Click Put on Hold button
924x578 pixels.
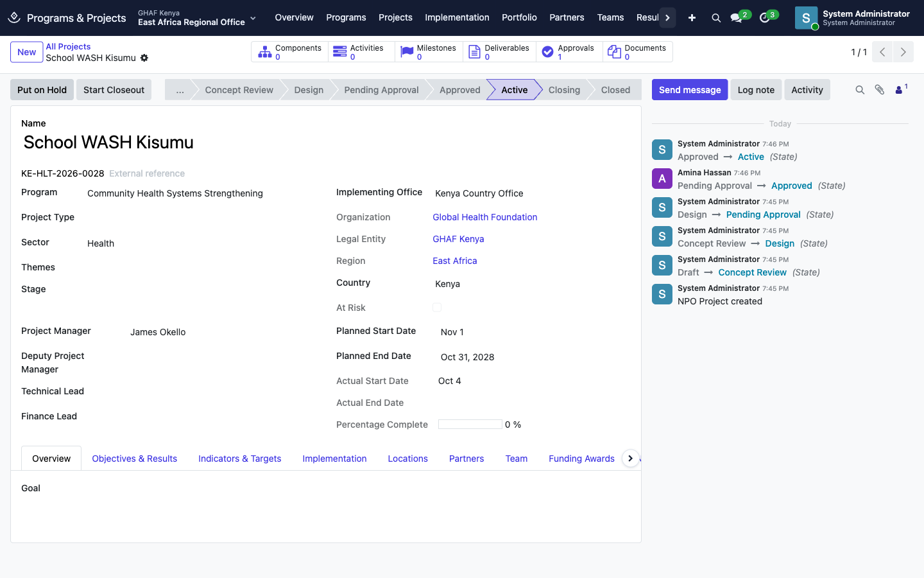tap(42, 90)
